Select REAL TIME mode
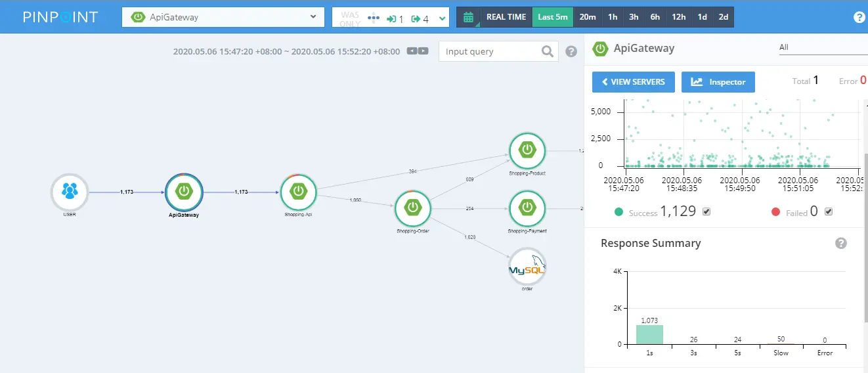The height and width of the screenshot is (373, 868). pos(506,18)
